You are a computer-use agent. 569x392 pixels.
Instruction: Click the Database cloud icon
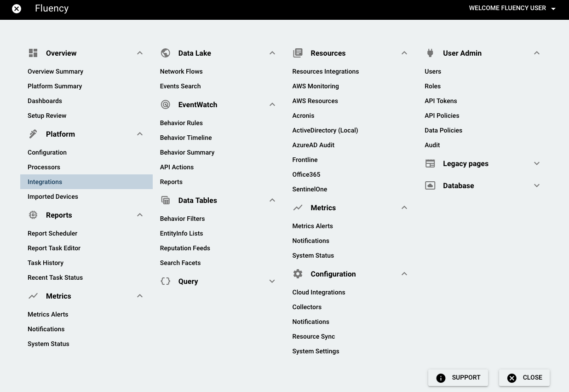click(430, 185)
